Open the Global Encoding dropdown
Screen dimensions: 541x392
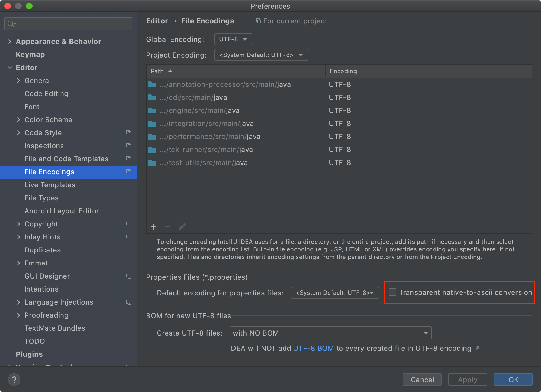[x=233, y=39]
